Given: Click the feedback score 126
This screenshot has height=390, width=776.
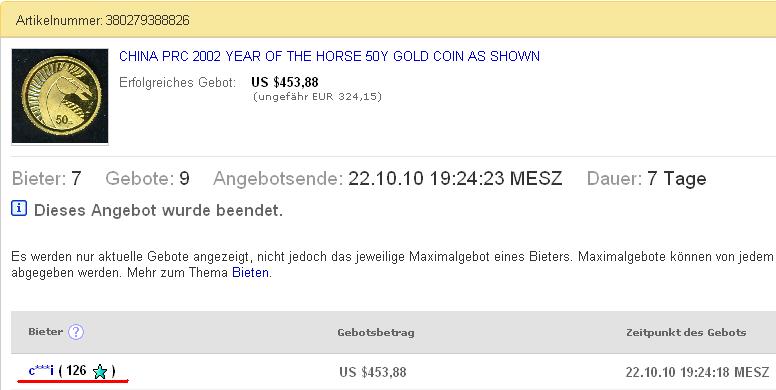Looking at the screenshot, I should pos(76,370).
